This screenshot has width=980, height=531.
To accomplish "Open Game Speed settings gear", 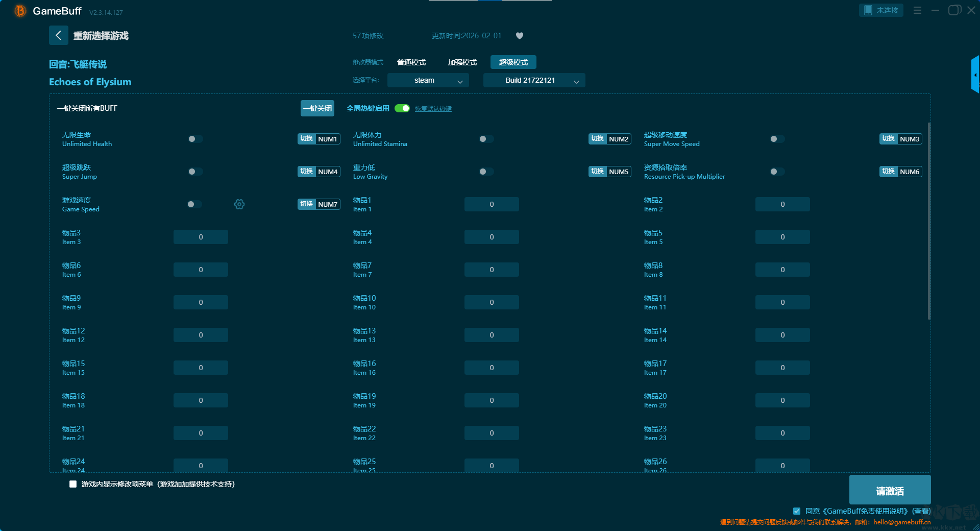I will coord(239,204).
